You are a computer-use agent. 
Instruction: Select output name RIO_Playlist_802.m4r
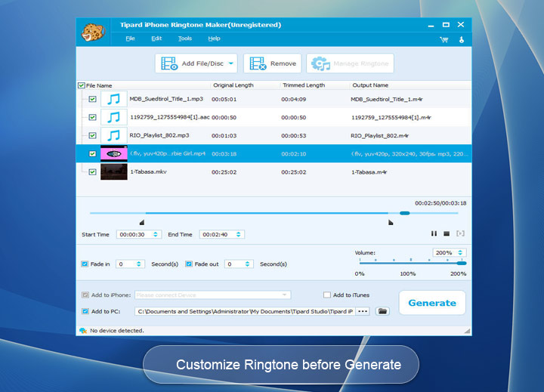[x=379, y=136]
